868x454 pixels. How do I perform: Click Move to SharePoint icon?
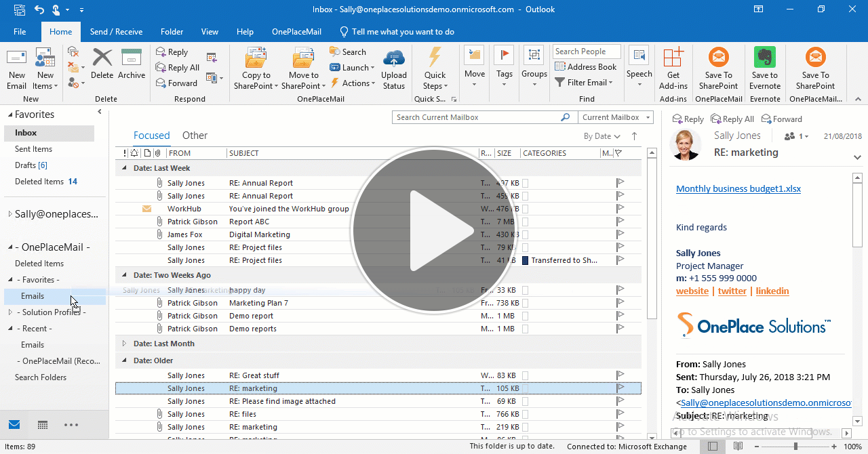click(303, 58)
